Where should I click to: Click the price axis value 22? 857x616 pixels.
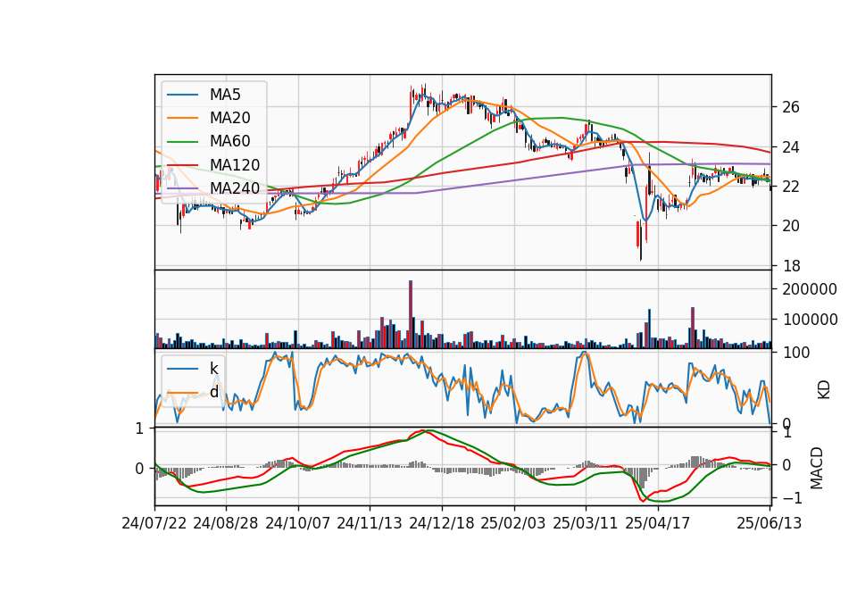pos(790,187)
